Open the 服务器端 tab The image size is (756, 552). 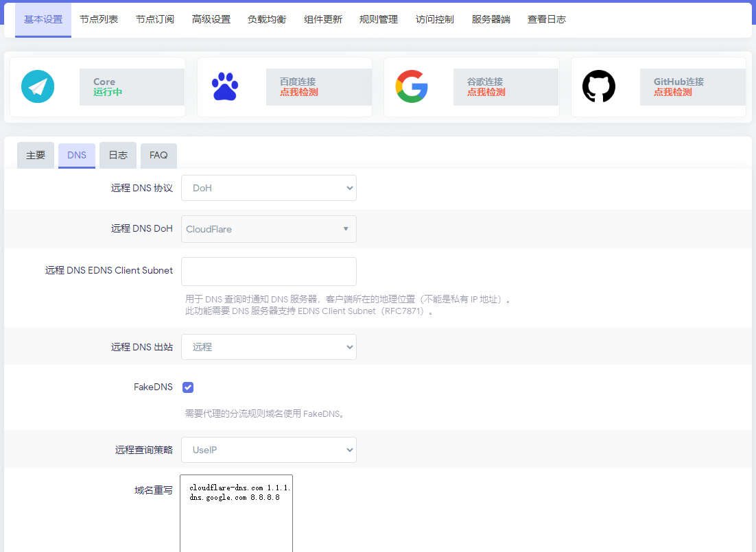(491, 20)
